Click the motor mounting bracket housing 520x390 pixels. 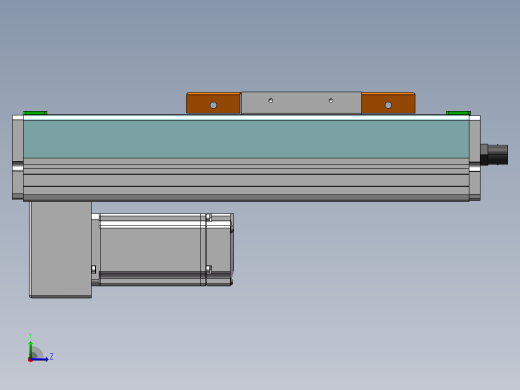point(61,249)
